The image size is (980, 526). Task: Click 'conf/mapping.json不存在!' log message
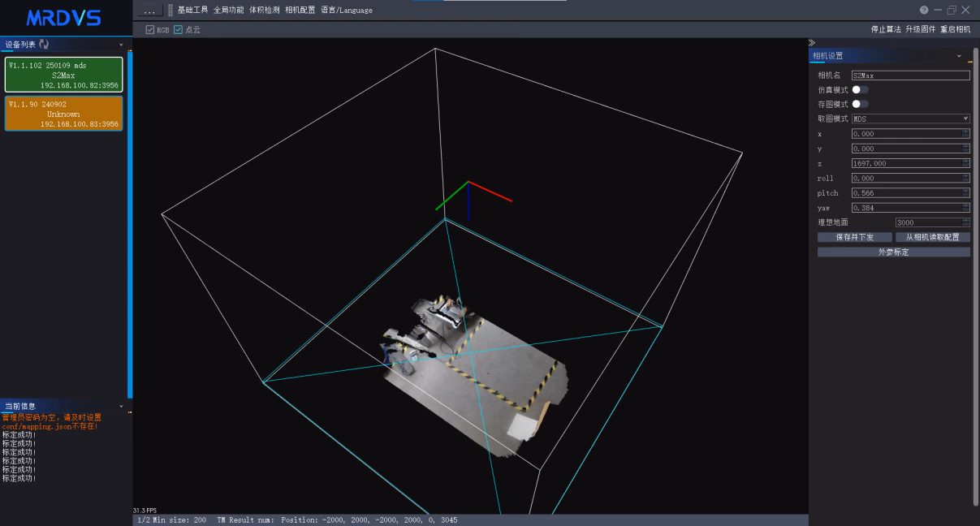[50, 426]
